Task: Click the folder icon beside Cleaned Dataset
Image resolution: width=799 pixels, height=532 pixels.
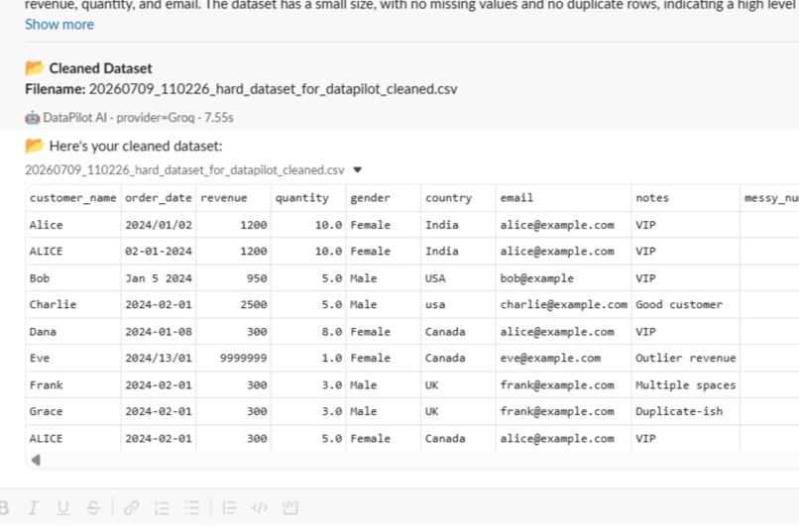Action: click(x=34, y=67)
